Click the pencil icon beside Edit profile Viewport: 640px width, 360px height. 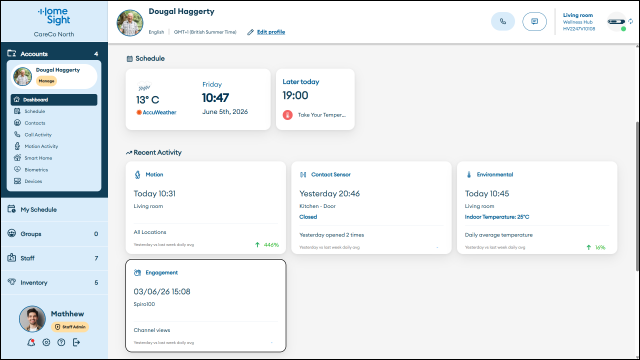(250, 32)
